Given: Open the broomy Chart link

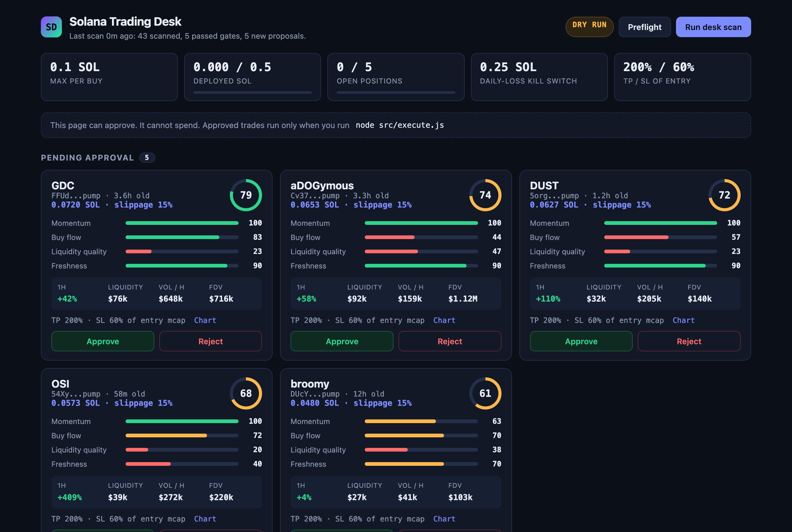Looking at the screenshot, I should 444,518.
